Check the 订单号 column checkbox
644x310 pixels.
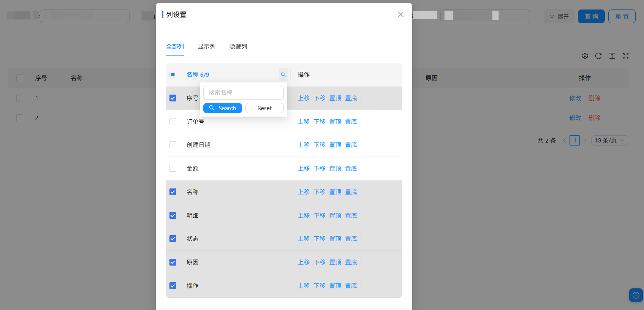click(173, 122)
